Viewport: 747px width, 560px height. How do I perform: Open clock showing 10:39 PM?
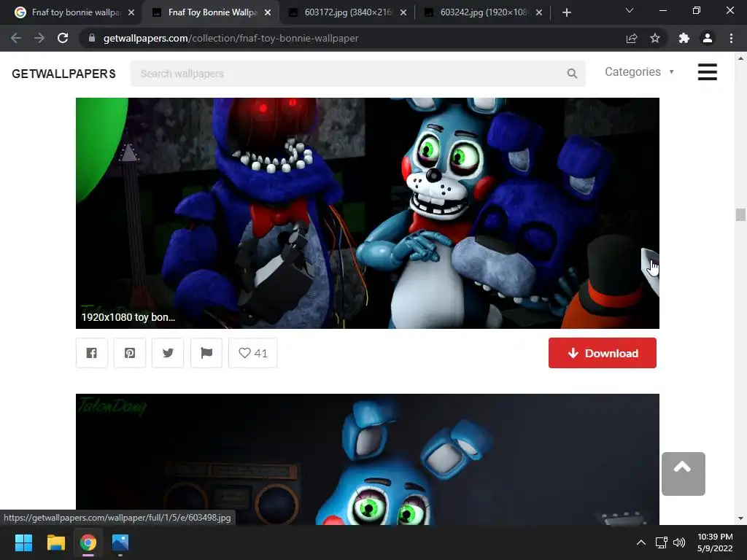coord(715,542)
